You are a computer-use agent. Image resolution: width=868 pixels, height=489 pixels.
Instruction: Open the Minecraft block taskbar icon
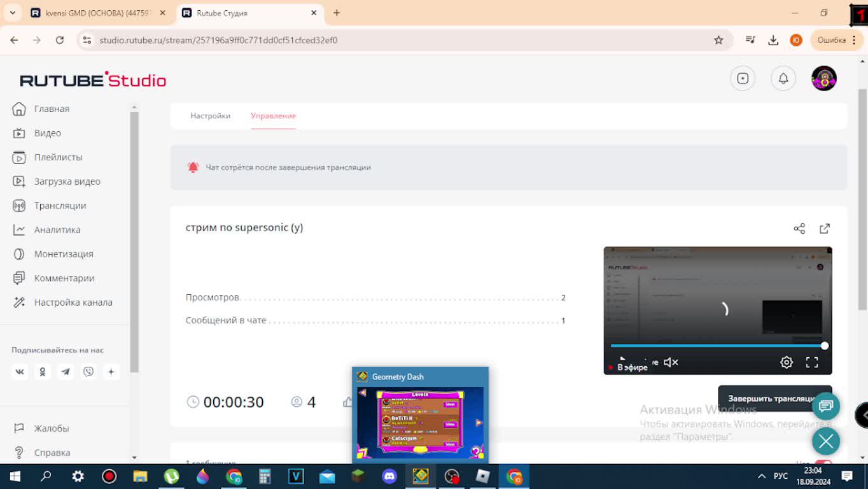(x=358, y=476)
